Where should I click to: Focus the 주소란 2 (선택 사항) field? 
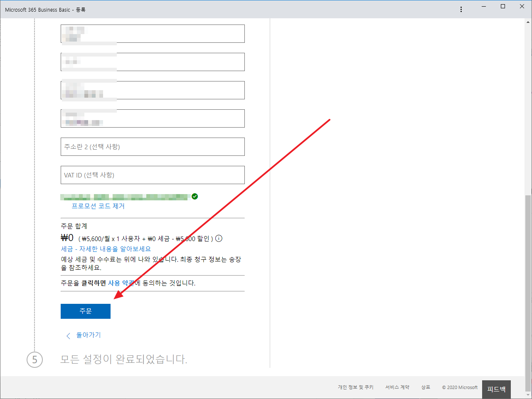[153, 147]
